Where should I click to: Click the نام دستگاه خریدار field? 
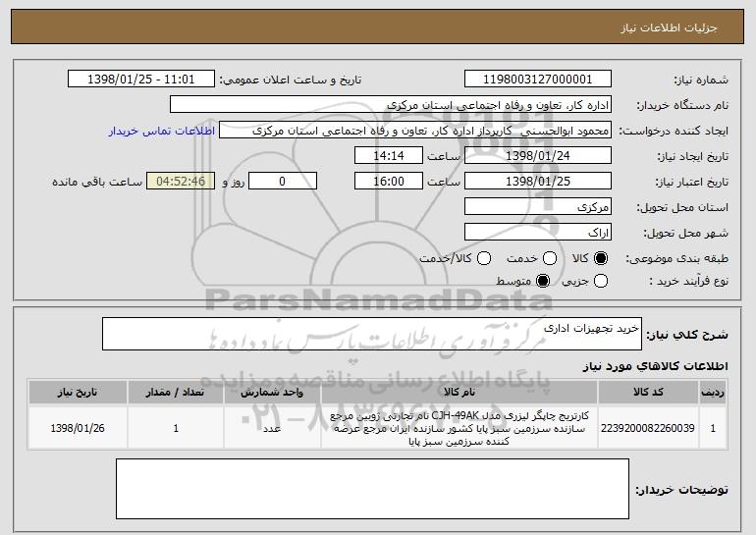[x=391, y=105]
